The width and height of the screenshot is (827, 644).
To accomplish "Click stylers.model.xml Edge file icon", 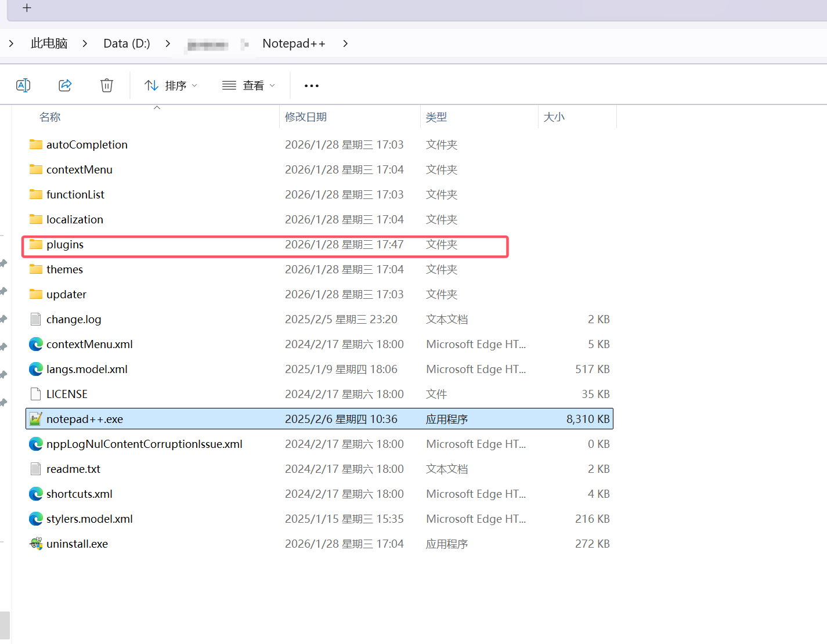I will [36, 519].
